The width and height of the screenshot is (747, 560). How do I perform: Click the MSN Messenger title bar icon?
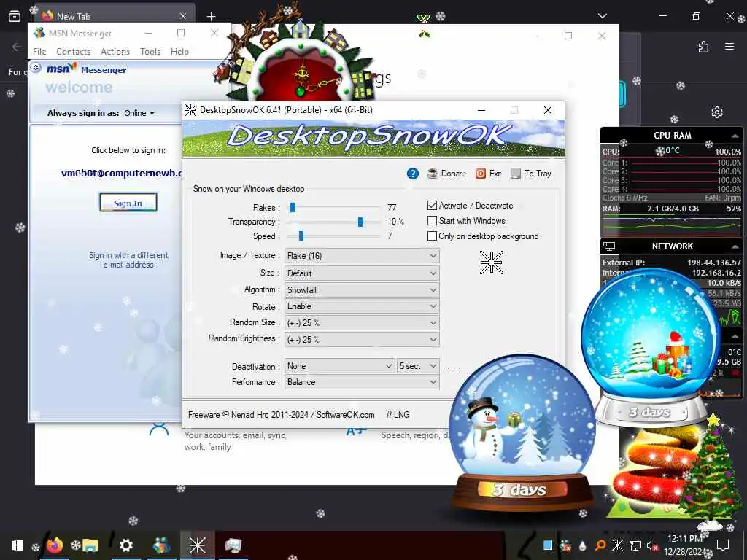tap(39, 33)
